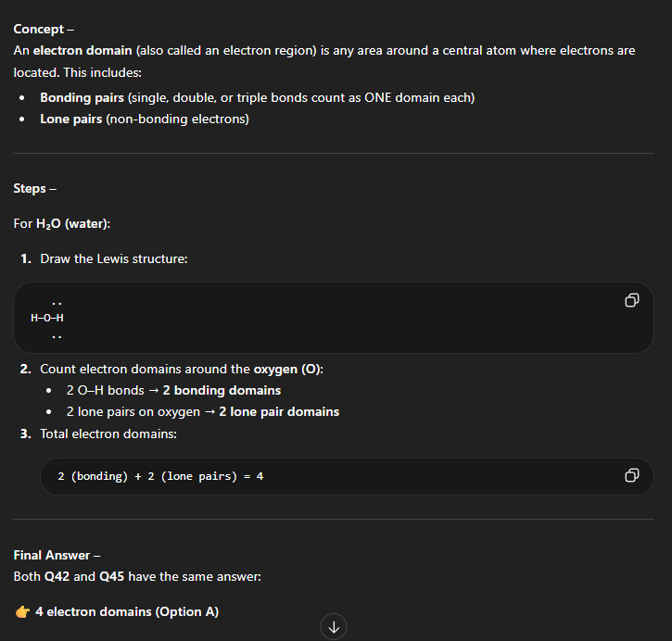Click the 'Final Answer –' heading
Image resolution: width=672 pixels, height=641 pixels.
57,555
